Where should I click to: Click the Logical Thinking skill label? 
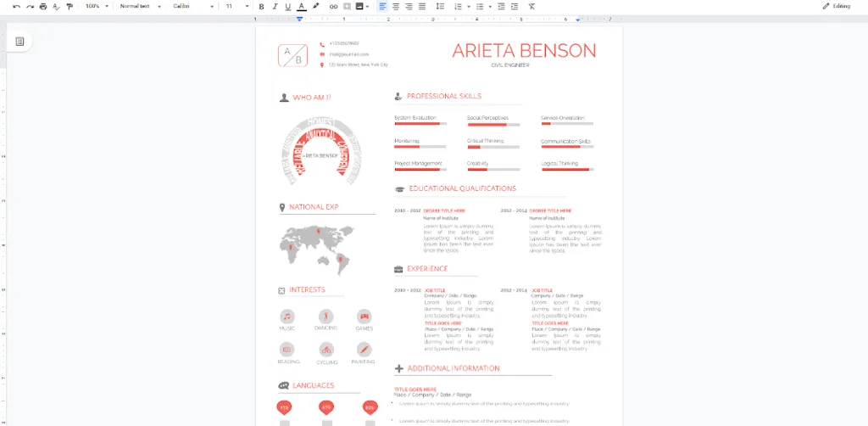point(559,164)
